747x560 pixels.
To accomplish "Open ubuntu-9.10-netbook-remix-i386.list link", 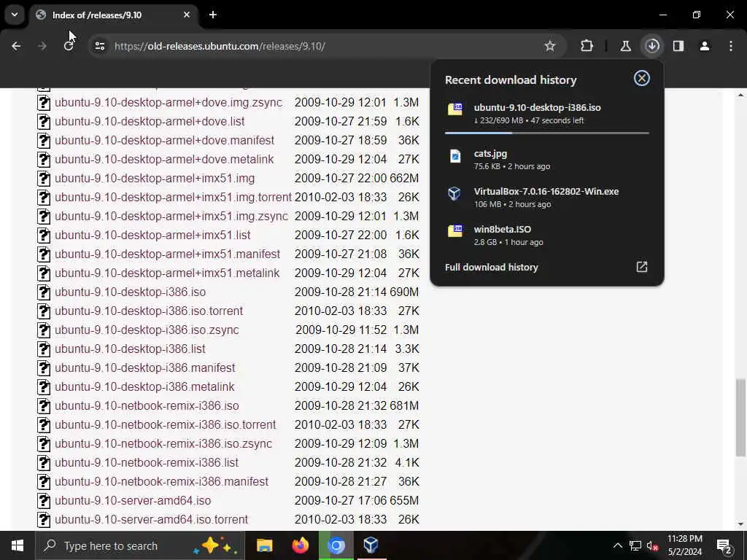I will tap(147, 462).
